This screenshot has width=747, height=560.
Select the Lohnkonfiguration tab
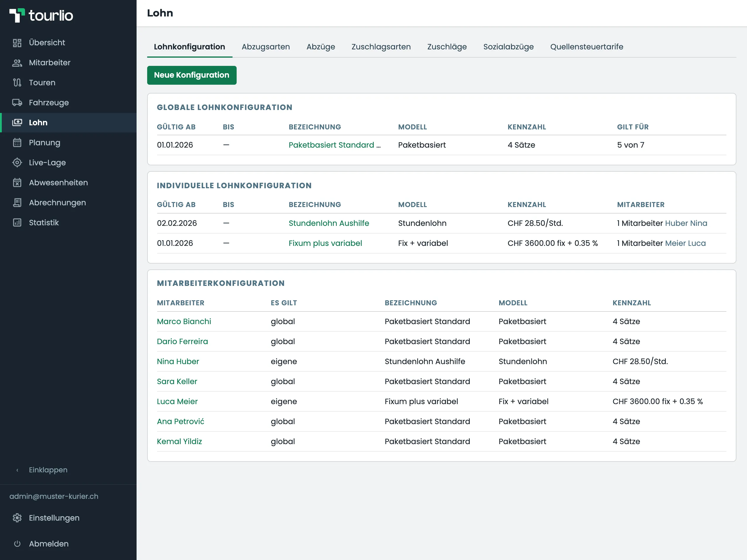tap(190, 47)
